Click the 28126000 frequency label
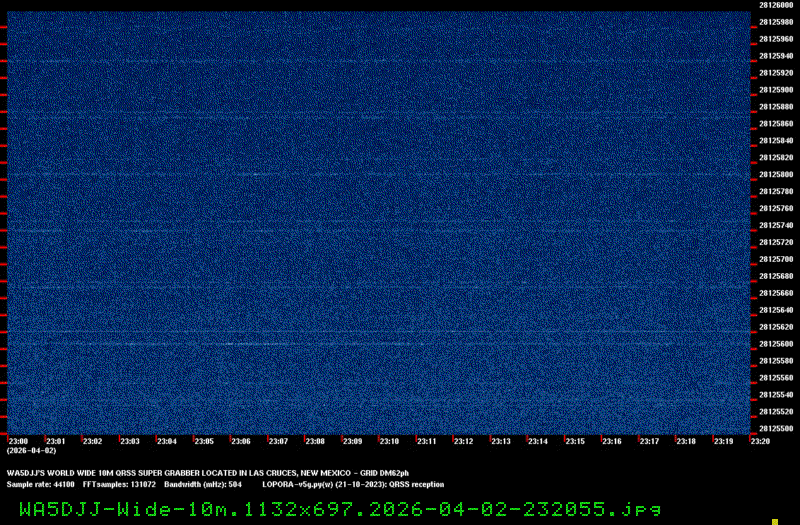 pyautogui.click(x=776, y=5)
